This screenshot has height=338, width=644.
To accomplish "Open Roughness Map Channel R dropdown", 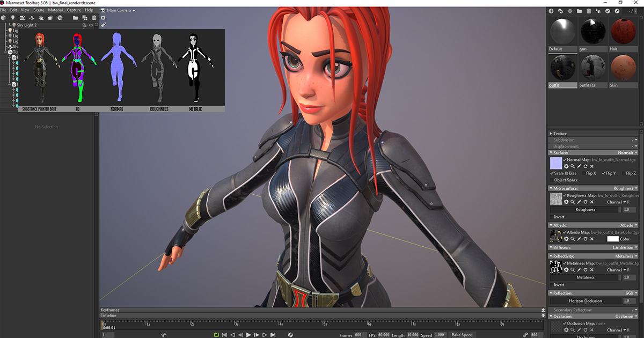I will 618,202.
